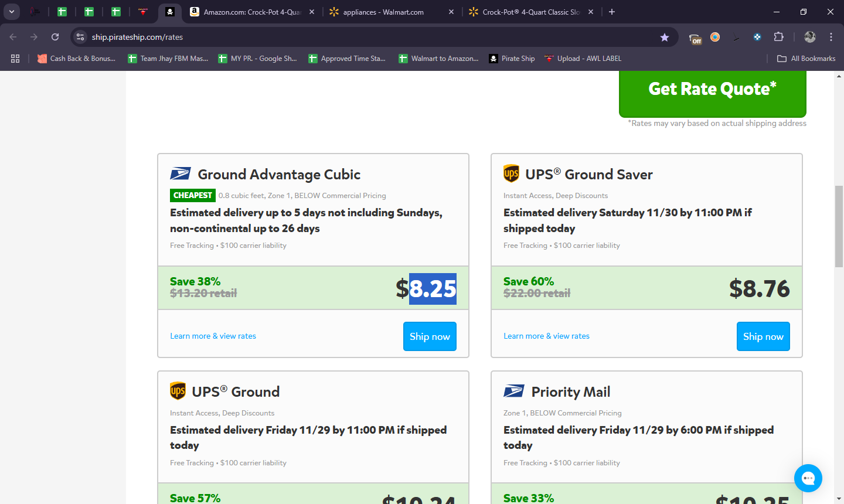Switch to the pinned tab with red triangle logo
Image resolution: width=844 pixels, height=504 pixels.
coord(143,12)
